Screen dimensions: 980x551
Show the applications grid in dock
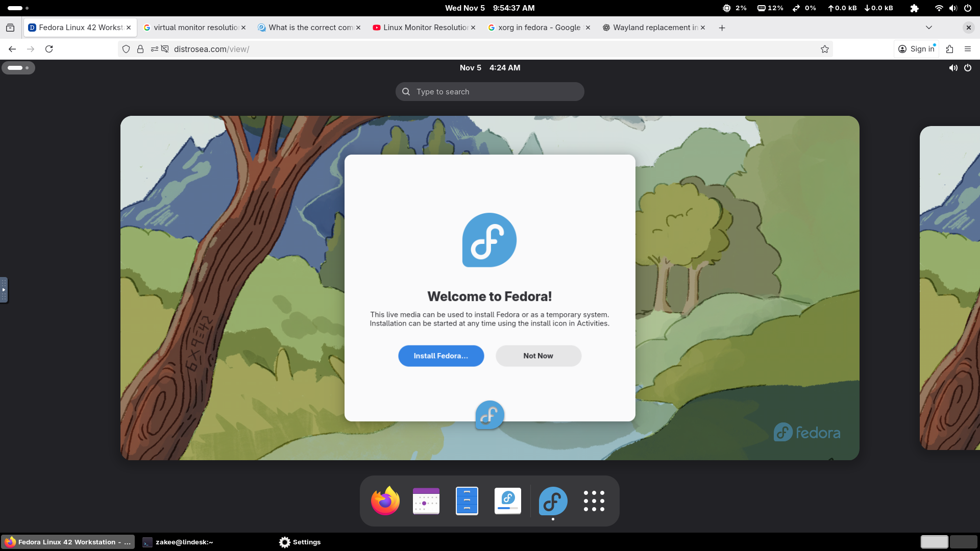point(594,501)
